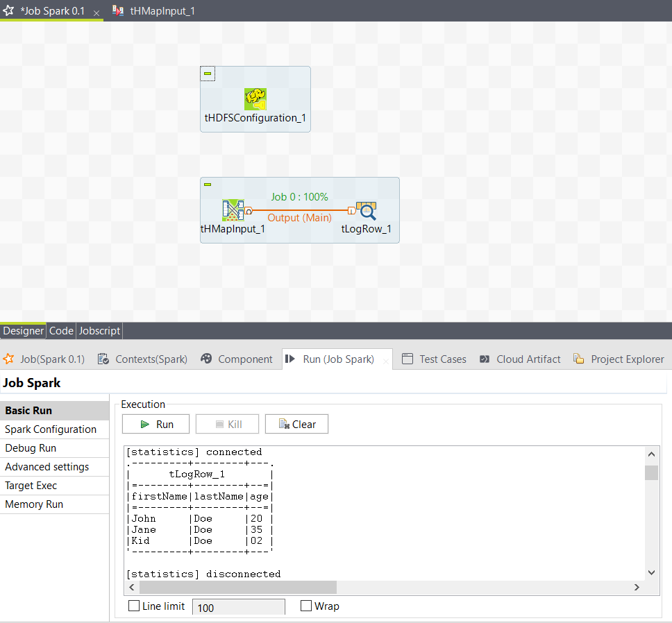
Task: Click the console scroll down arrow
Action: click(x=651, y=572)
